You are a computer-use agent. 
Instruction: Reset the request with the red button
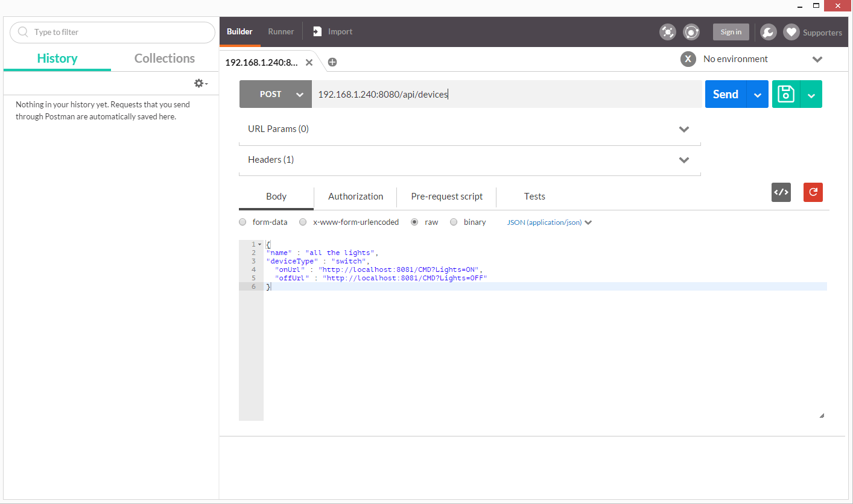pyautogui.click(x=813, y=192)
